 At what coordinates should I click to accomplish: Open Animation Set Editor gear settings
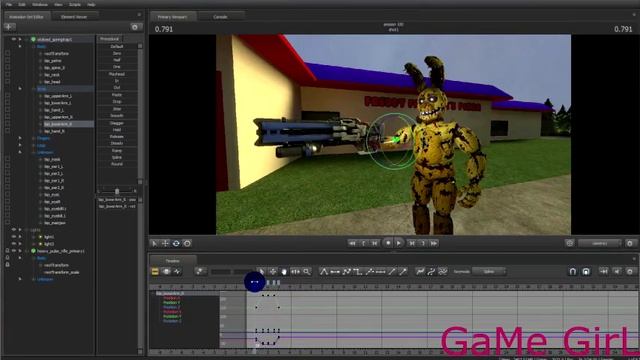(135, 27)
